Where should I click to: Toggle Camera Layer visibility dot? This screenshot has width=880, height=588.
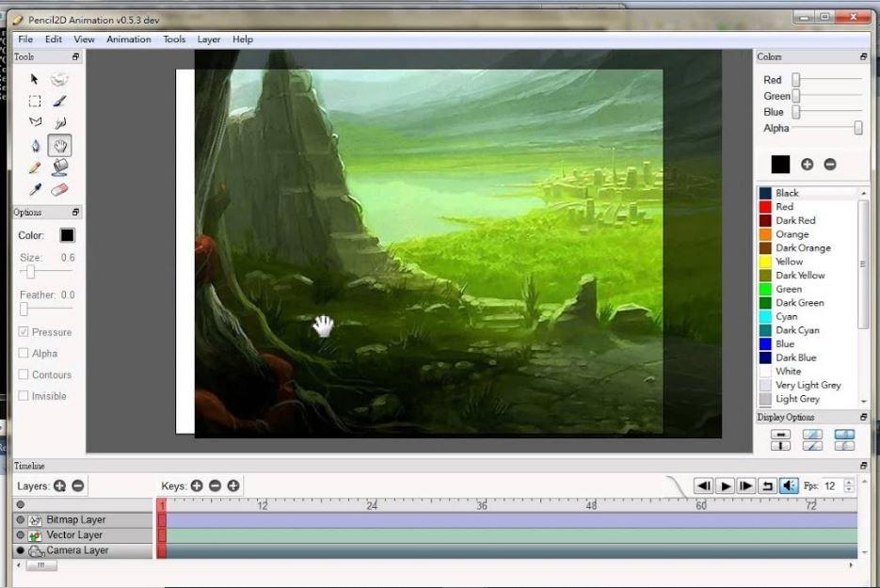(x=21, y=550)
